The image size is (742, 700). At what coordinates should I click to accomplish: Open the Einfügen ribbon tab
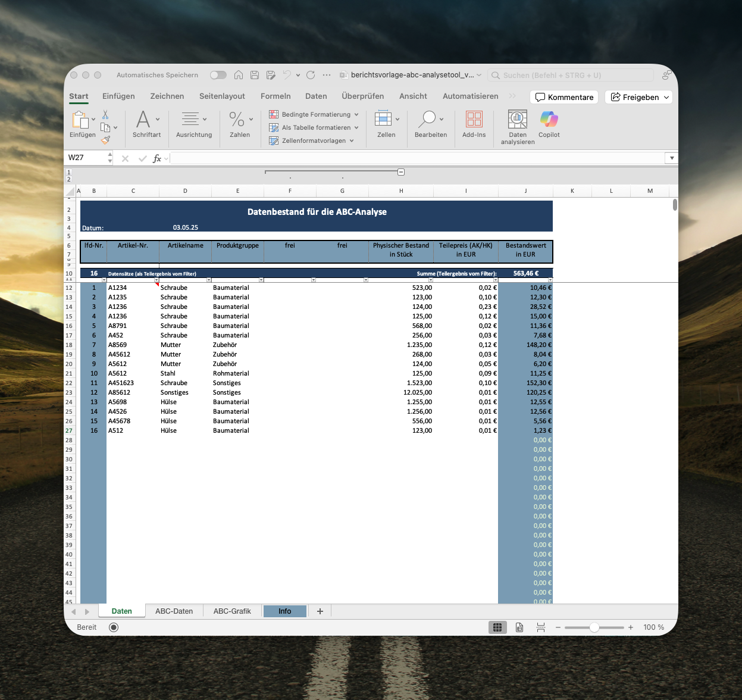coord(118,96)
